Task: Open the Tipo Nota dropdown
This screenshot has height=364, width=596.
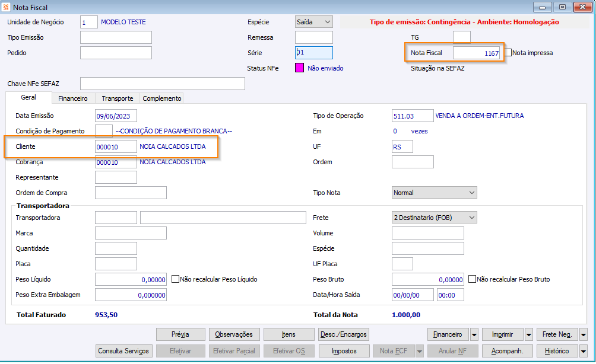Action: 434,193
